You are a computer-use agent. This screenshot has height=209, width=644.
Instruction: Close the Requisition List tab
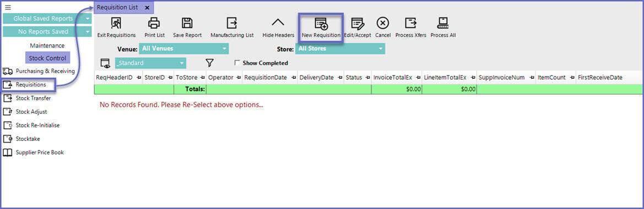point(147,7)
